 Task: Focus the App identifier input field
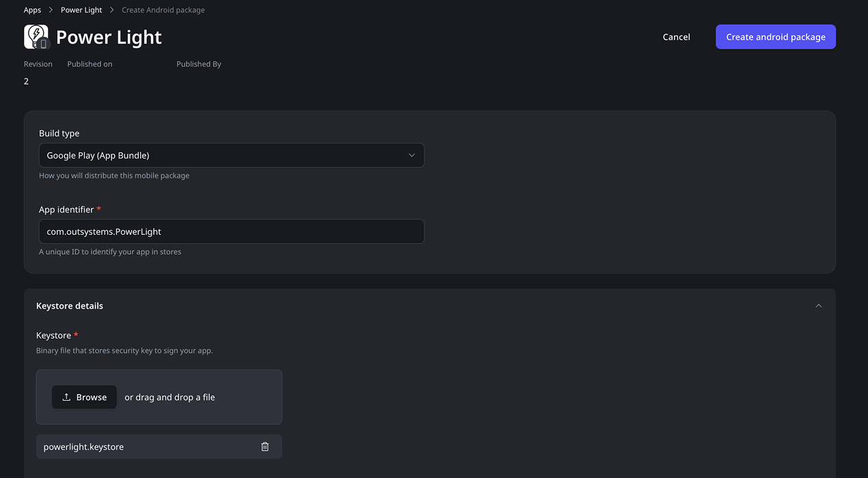point(232,231)
